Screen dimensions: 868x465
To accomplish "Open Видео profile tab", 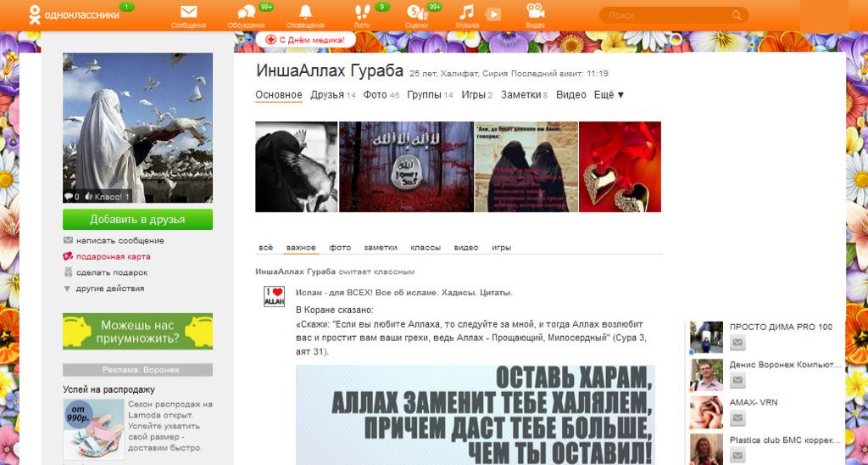I will (x=570, y=95).
